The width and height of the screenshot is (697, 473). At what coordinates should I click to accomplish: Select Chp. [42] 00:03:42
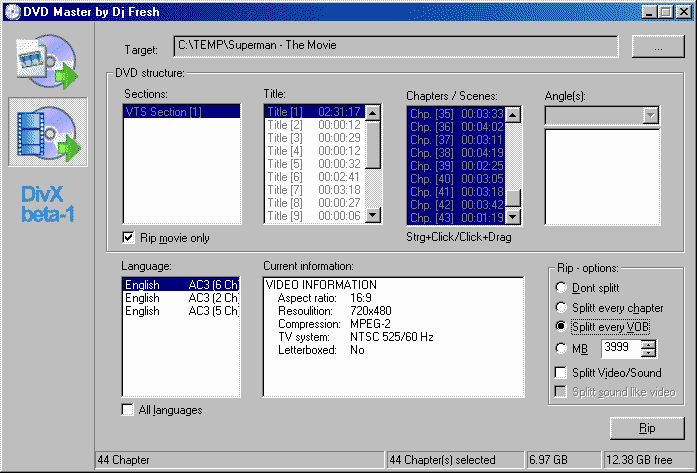coord(456,204)
